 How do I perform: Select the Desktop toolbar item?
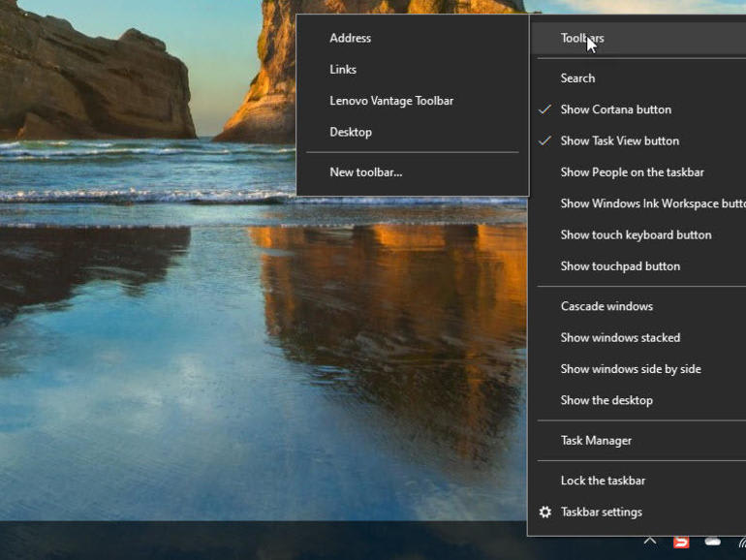351,132
